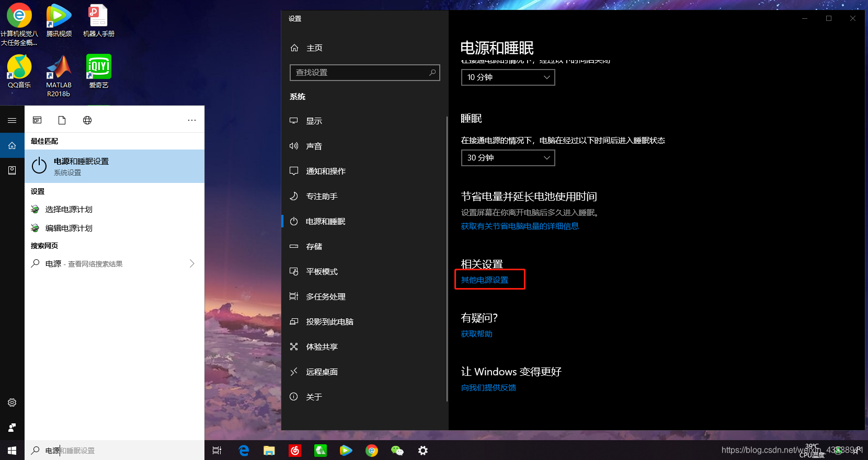Select 电源和睡眠 in the settings sidebar
868x460 pixels.
coord(364,221)
